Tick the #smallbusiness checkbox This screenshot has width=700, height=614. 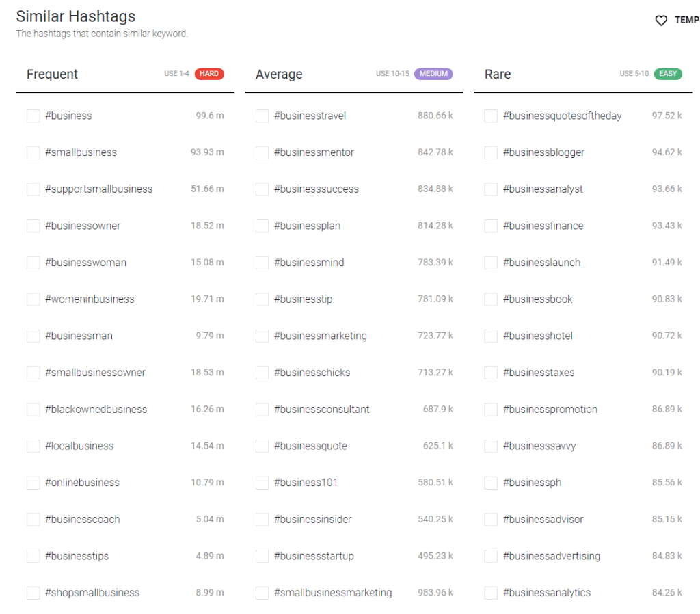33,152
